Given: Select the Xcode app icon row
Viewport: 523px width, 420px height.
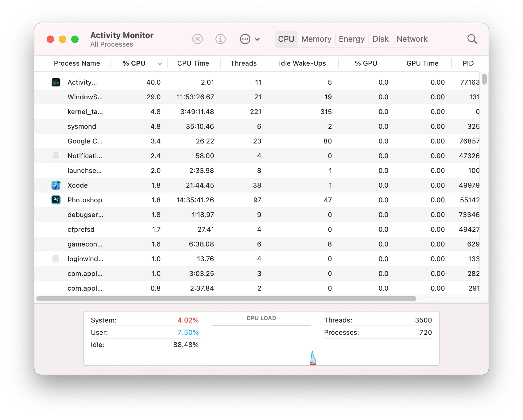Looking at the screenshot, I should [x=56, y=185].
